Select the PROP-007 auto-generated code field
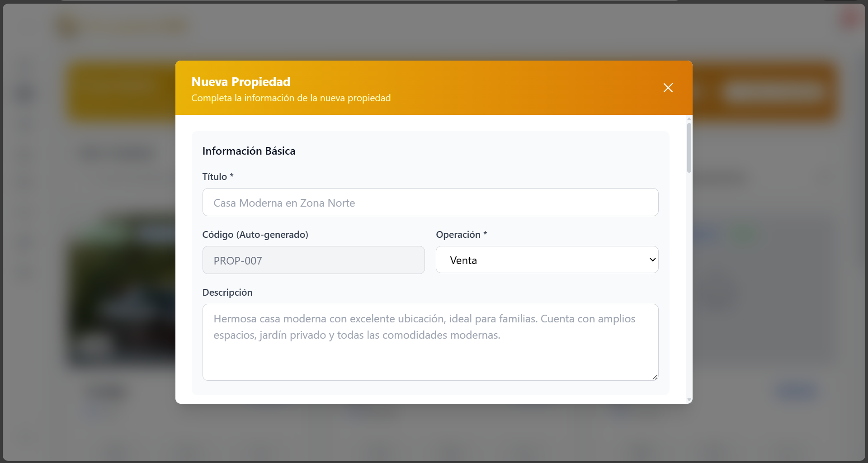868x463 pixels. click(313, 260)
